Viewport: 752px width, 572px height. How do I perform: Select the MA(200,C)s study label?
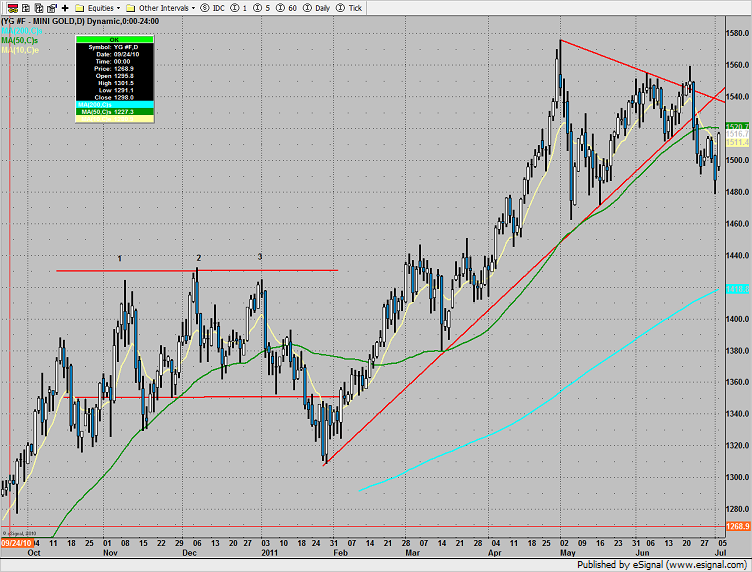pyautogui.click(x=22, y=31)
